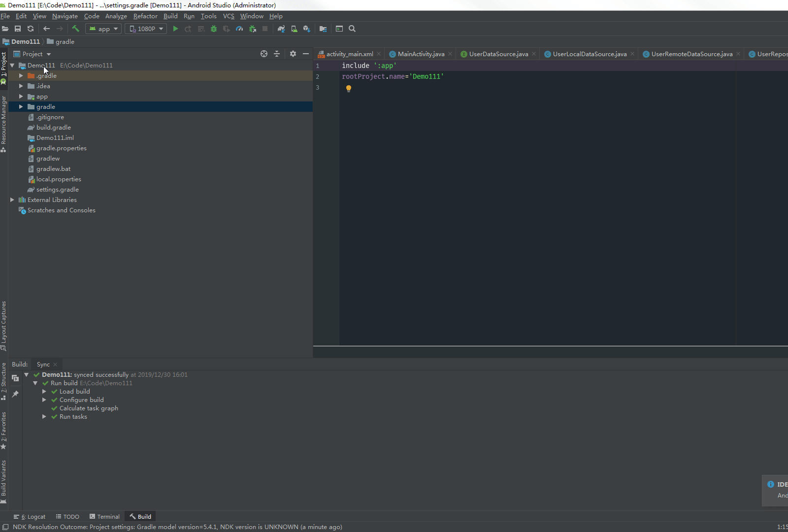Expand External Libraries node
This screenshot has height=532, width=788.
click(12, 200)
